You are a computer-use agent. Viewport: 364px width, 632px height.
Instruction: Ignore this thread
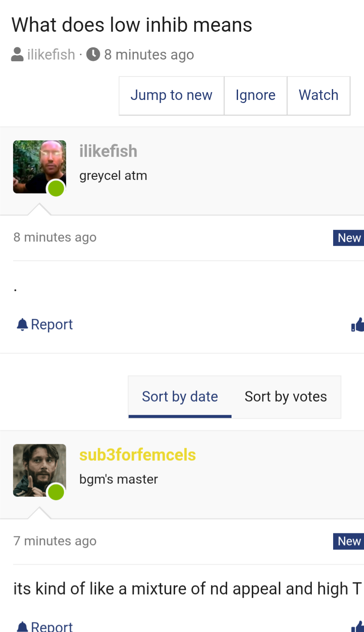pyautogui.click(x=255, y=95)
